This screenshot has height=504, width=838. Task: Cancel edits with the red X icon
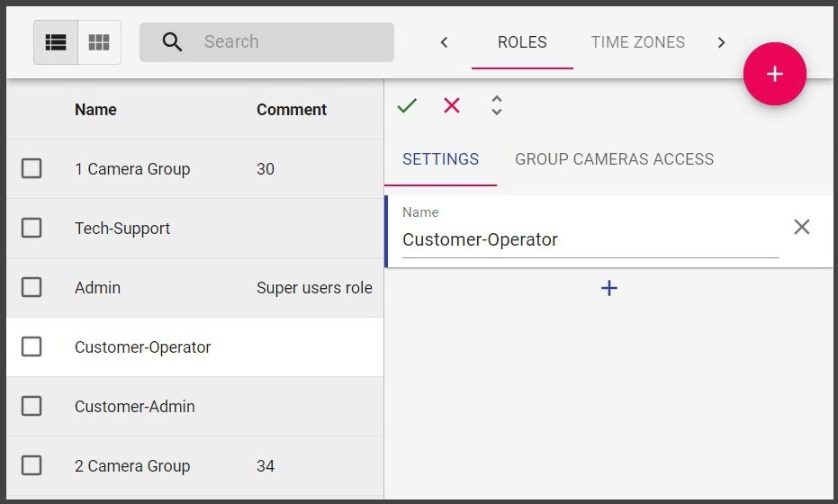[x=452, y=106]
